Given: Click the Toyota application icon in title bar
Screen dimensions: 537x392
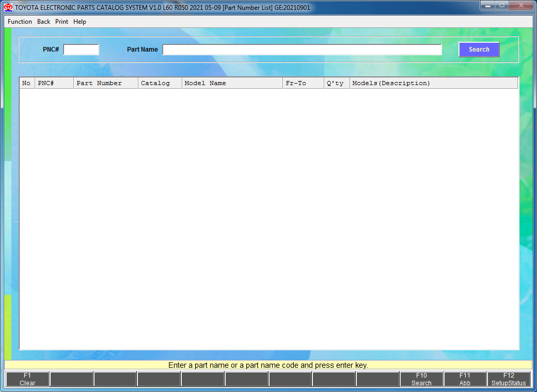Looking at the screenshot, I should coord(8,8).
